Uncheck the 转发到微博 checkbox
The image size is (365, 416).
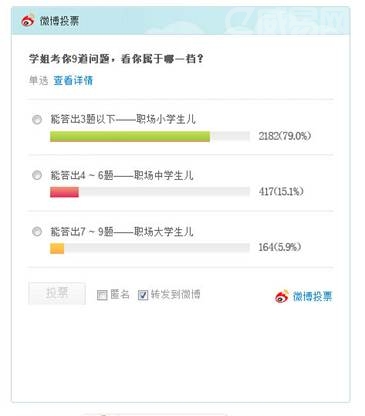(143, 295)
